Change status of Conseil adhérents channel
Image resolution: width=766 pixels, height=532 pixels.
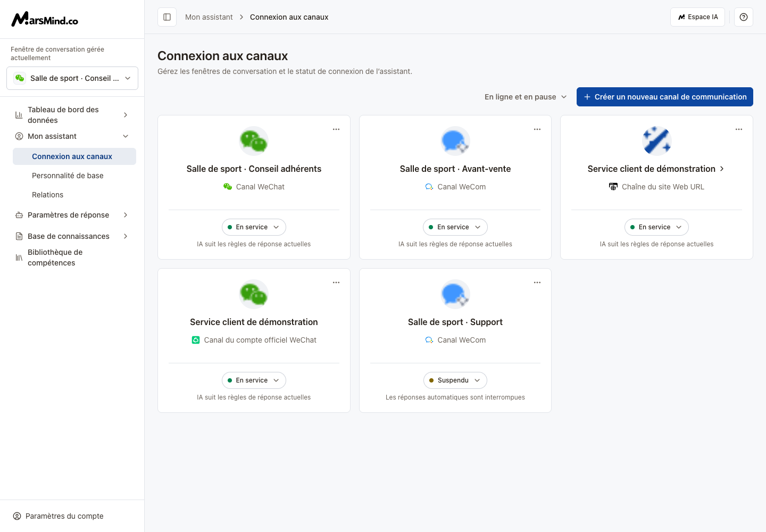[x=254, y=227]
